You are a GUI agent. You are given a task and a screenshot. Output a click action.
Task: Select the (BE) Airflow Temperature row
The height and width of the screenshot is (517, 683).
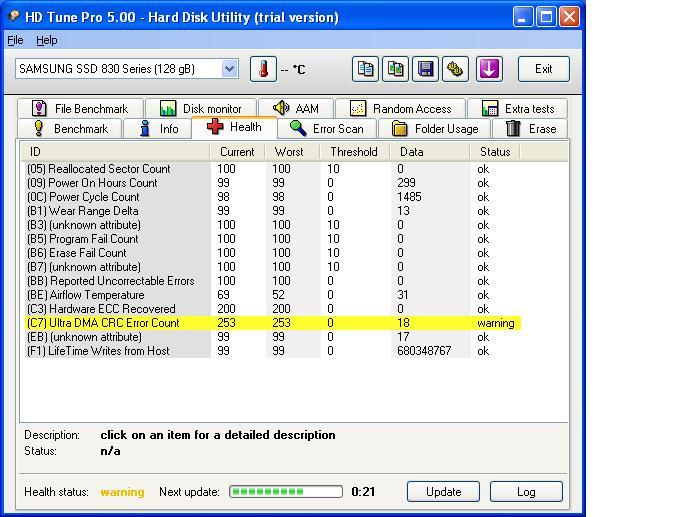click(x=271, y=295)
